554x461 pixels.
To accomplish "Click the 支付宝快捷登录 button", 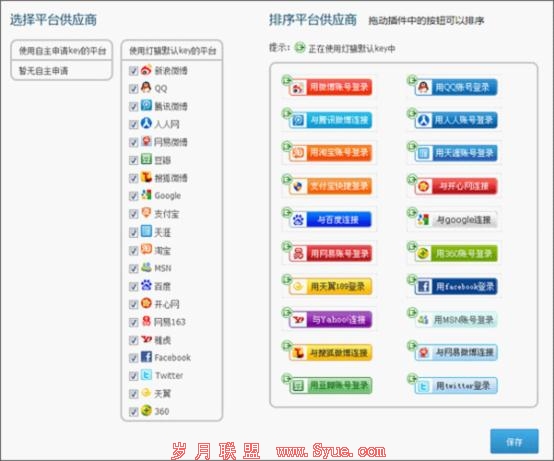I will click(330, 186).
